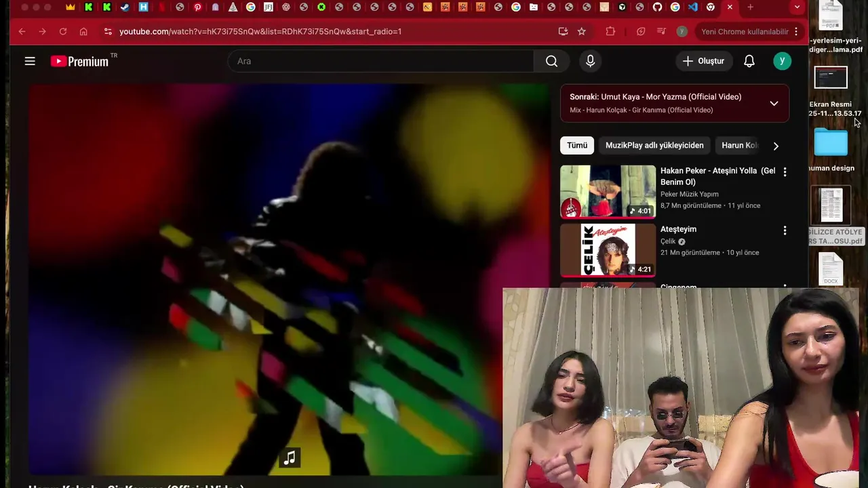This screenshot has width=868, height=488.
Task: Open Hakan Peker video thumbnail
Action: (x=608, y=192)
